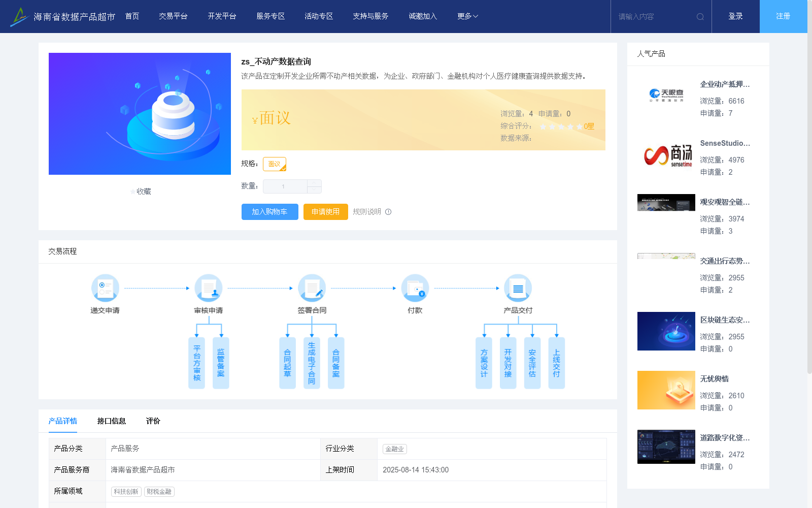Increase quantity with the up stepper arrow

[315, 183]
